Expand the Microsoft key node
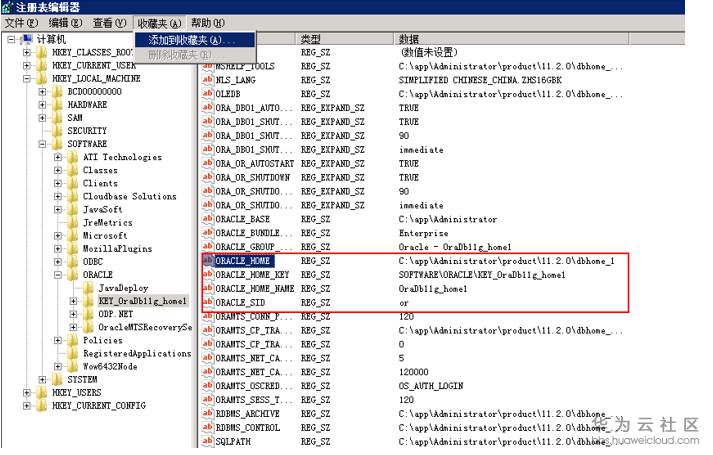Viewport: 713px width, 455px height. pos(58,236)
